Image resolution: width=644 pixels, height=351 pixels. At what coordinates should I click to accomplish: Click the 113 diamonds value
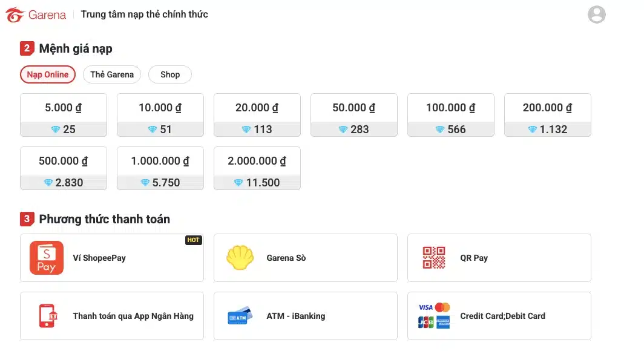(263, 130)
